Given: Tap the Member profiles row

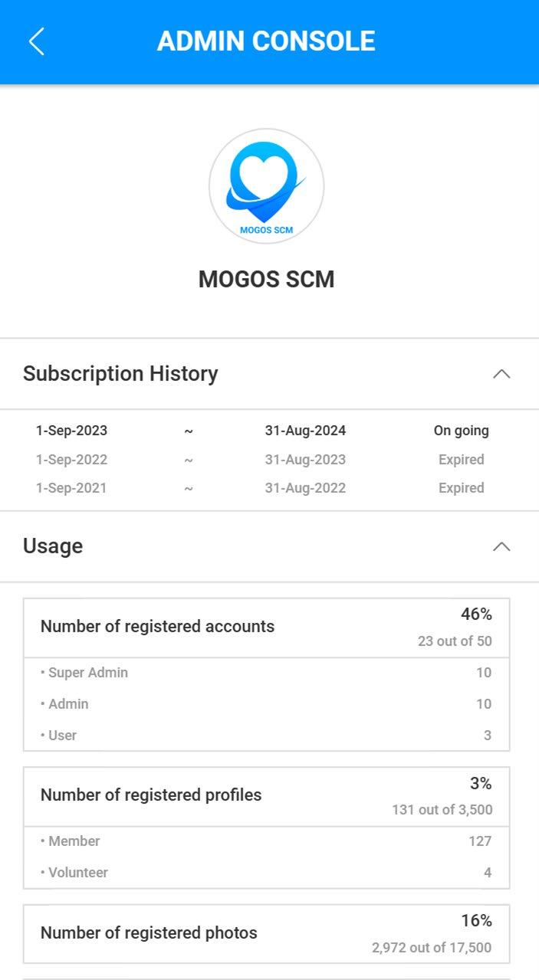Looking at the screenshot, I should [267, 841].
